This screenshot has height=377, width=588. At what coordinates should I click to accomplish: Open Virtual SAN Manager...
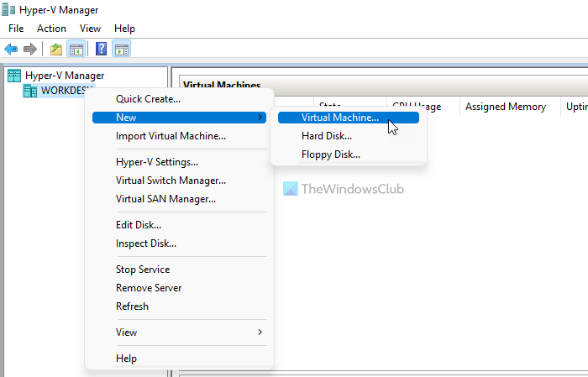tap(179, 199)
